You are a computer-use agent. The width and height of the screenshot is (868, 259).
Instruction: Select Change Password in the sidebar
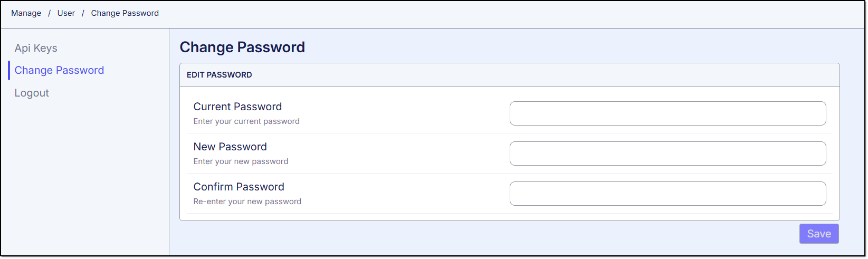tap(59, 70)
